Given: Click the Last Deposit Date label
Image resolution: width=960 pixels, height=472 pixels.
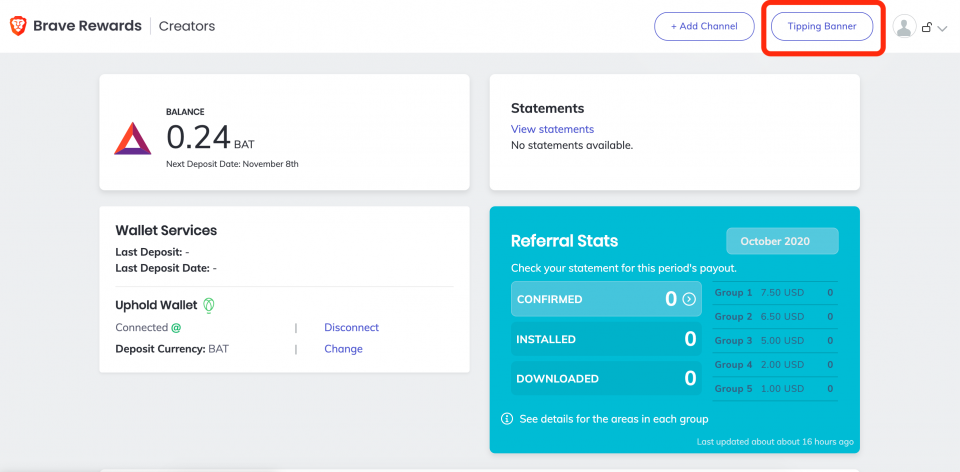Looking at the screenshot, I should (x=163, y=268).
